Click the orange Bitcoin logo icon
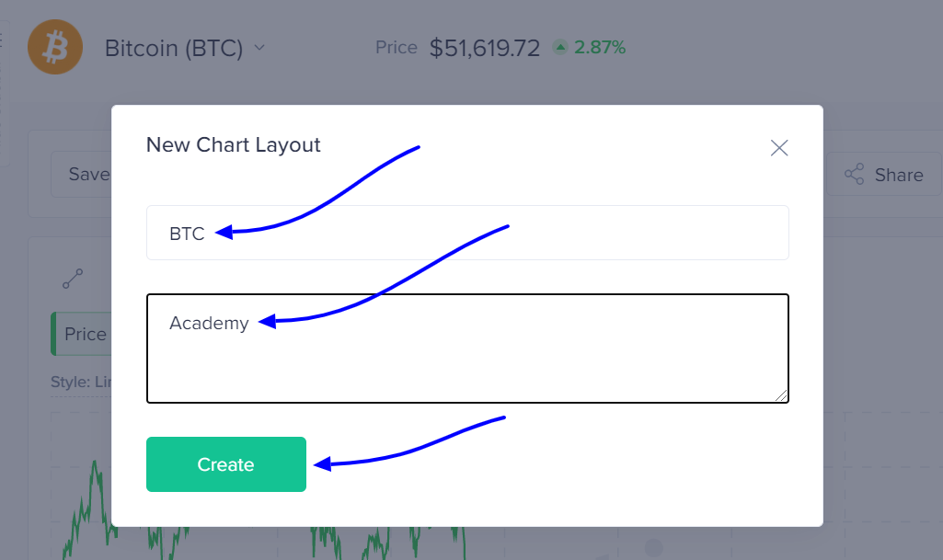This screenshot has height=560, width=943. pos(54,47)
